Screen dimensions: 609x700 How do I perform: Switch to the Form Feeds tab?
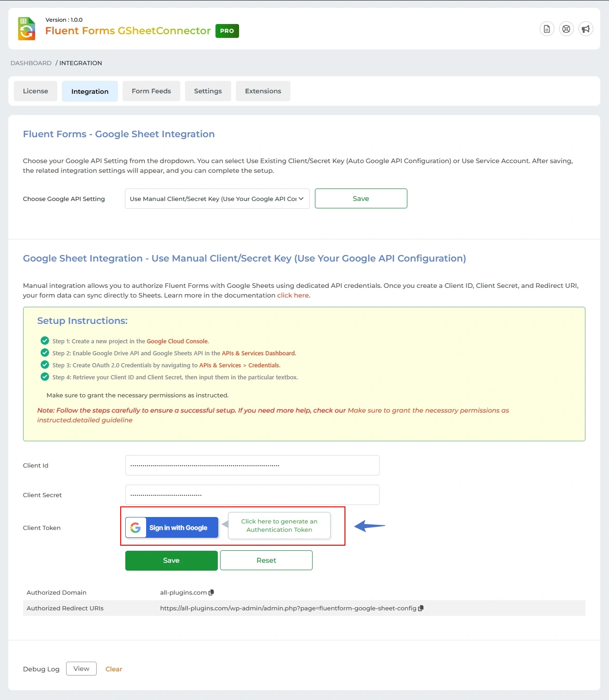pos(151,91)
